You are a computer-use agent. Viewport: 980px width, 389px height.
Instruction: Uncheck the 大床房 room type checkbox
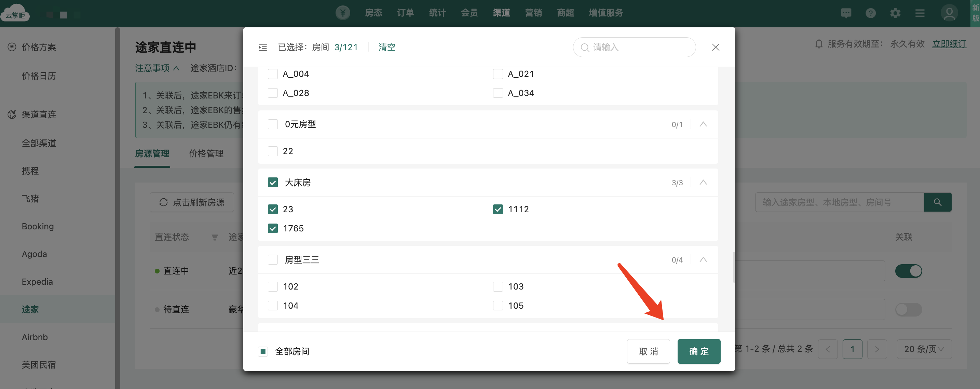(x=273, y=182)
